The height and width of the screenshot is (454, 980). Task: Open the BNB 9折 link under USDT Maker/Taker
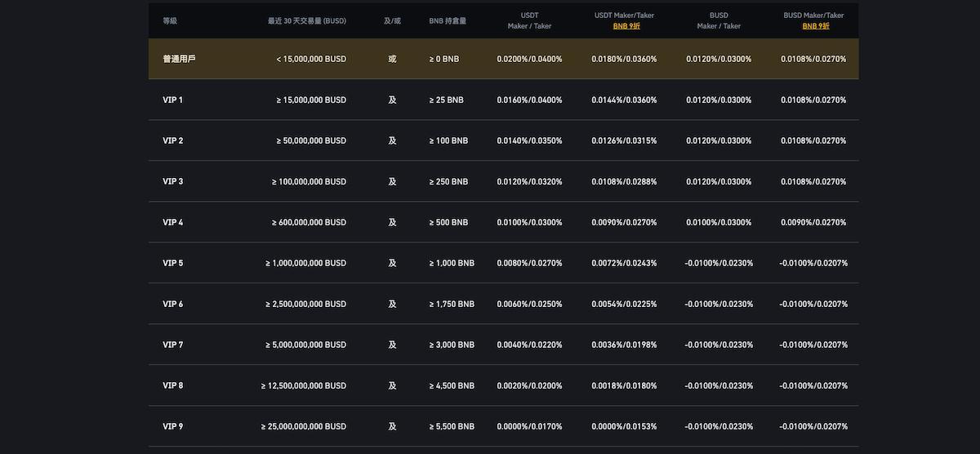pyautogui.click(x=626, y=26)
